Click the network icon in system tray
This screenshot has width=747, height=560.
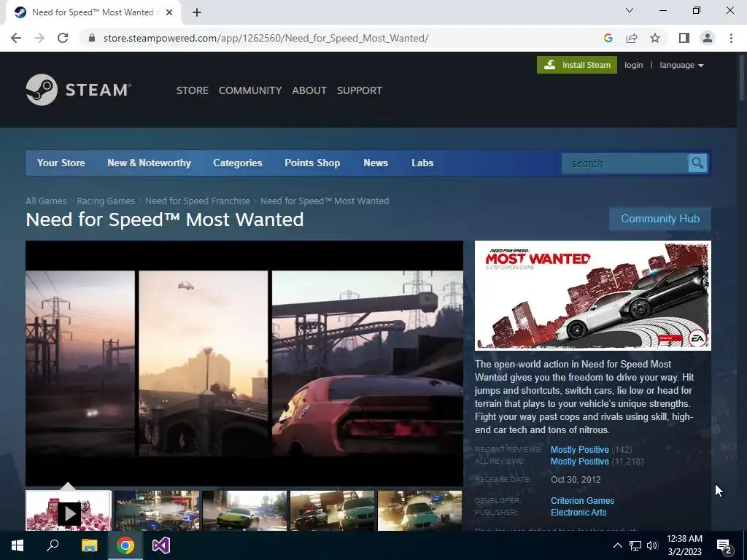(x=635, y=545)
